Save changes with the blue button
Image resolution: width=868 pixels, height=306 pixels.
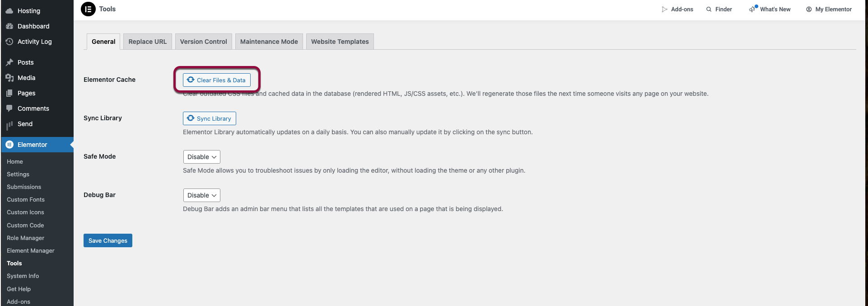tap(107, 240)
